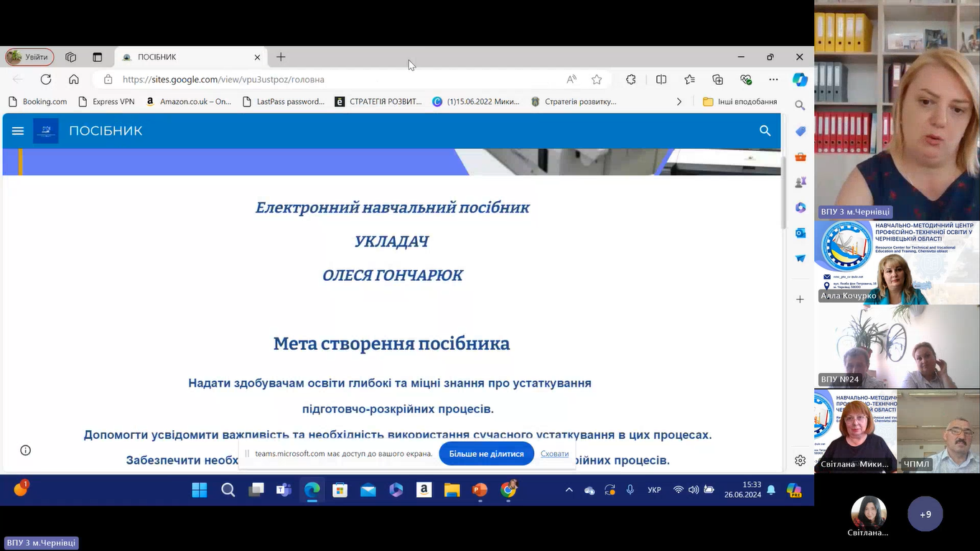Screen dimensions: 980x551
Task: Expand the hidden bookmarks overflow chevron
Action: pos(679,102)
